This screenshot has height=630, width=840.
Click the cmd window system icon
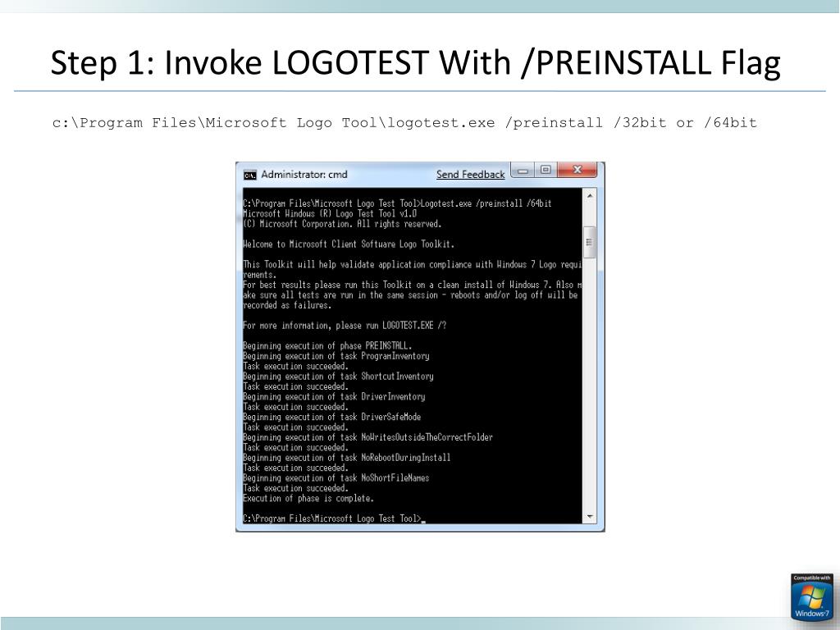click(249, 176)
